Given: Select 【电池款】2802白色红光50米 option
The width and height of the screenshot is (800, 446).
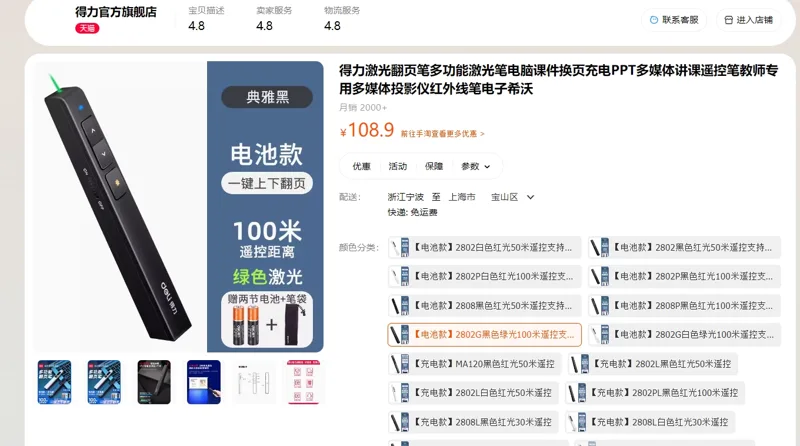Looking at the screenshot, I should (x=484, y=247).
